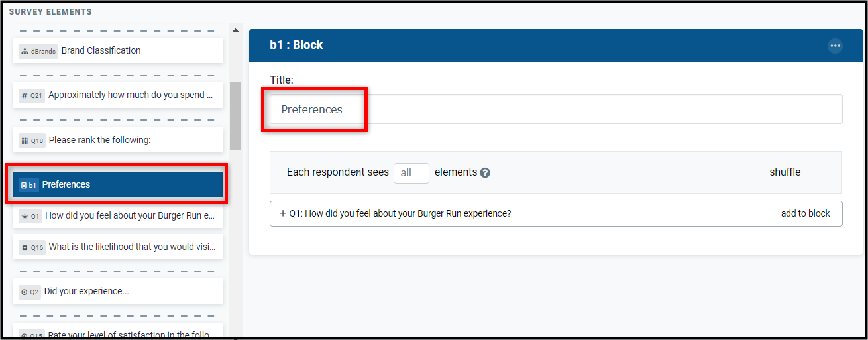
Task: Click the b1 block icon badge
Action: pyautogui.click(x=28, y=185)
